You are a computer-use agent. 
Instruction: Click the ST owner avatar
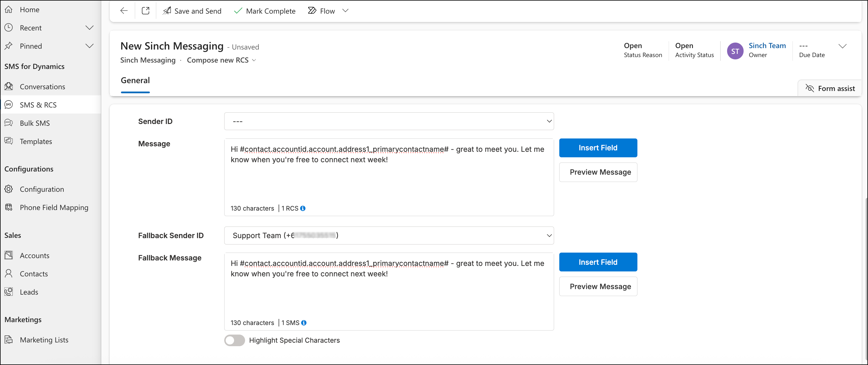pyautogui.click(x=735, y=51)
